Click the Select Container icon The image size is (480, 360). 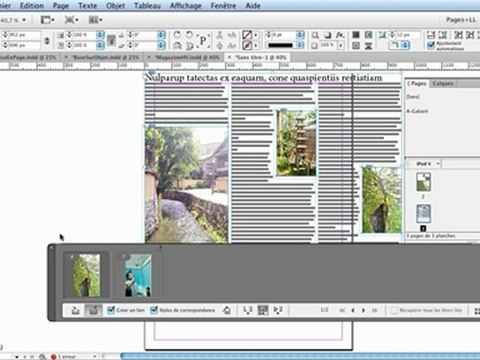[219, 35]
